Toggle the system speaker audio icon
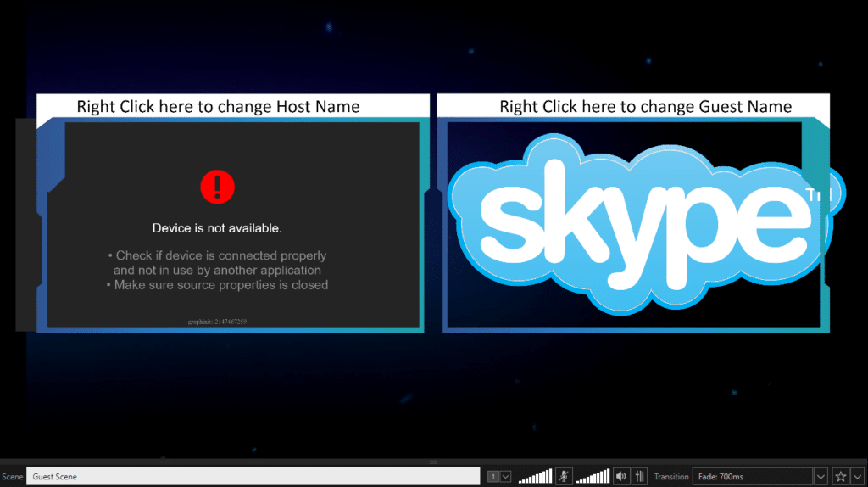868x487 pixels. [x=621, y=477]
